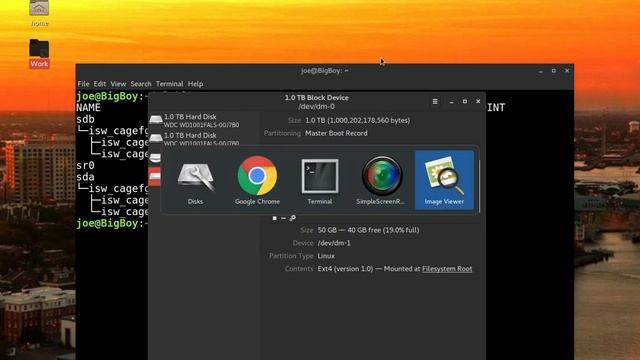Close the Disks window
The width and height of the screenshot is (640, 360).
tap(478, 101)
